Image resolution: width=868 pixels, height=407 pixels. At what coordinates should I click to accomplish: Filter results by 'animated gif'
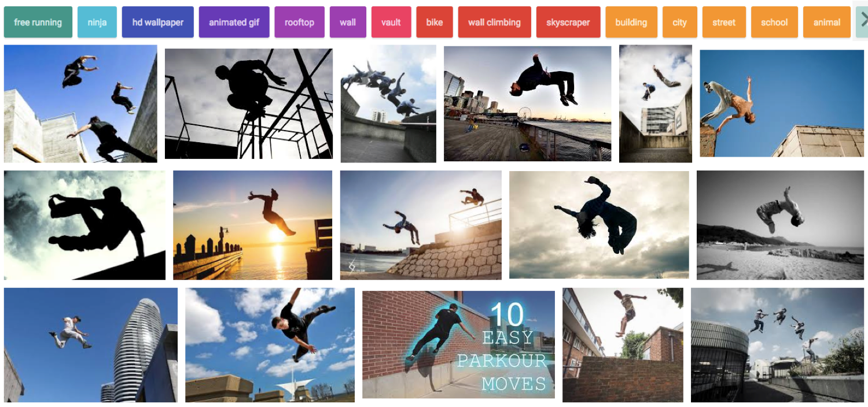pos(234,23)
